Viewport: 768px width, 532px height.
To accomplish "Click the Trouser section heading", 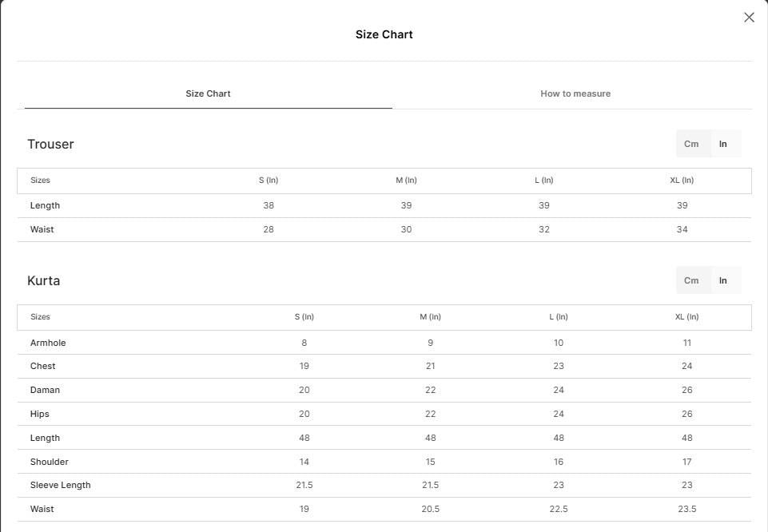I will pos(50,144).
